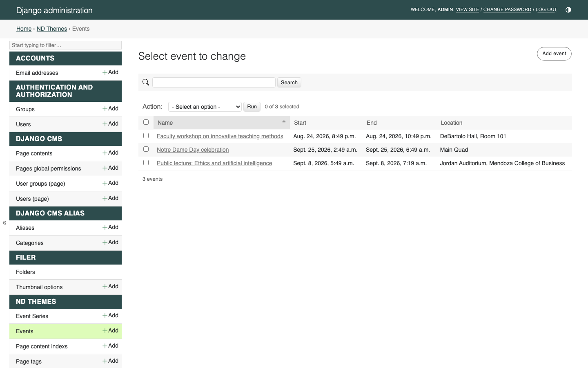Click Add next to Users (page)
Screen dimensions: 588x368
[x=110, y=198]
